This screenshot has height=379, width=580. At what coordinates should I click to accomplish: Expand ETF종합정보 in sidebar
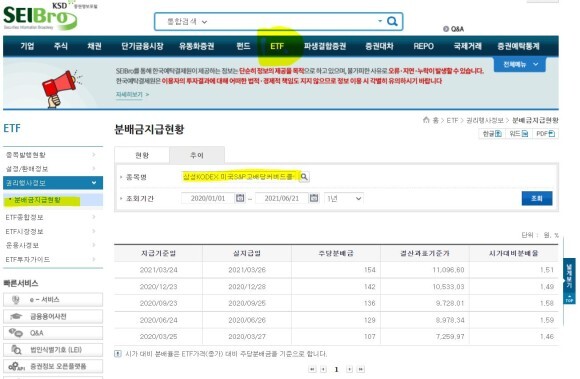(x=53, y=217)
